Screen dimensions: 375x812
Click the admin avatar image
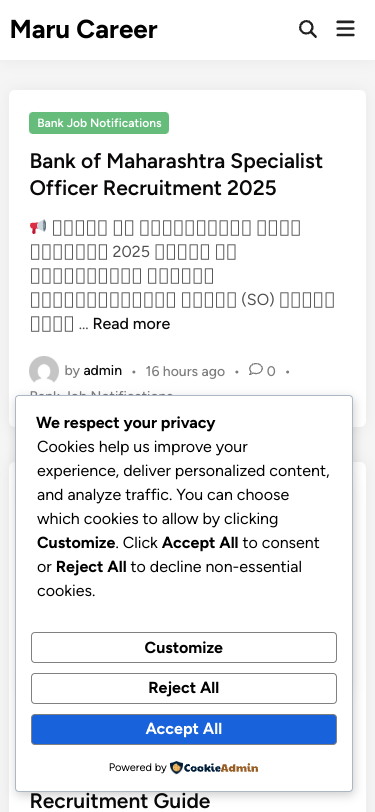(44, 371)
